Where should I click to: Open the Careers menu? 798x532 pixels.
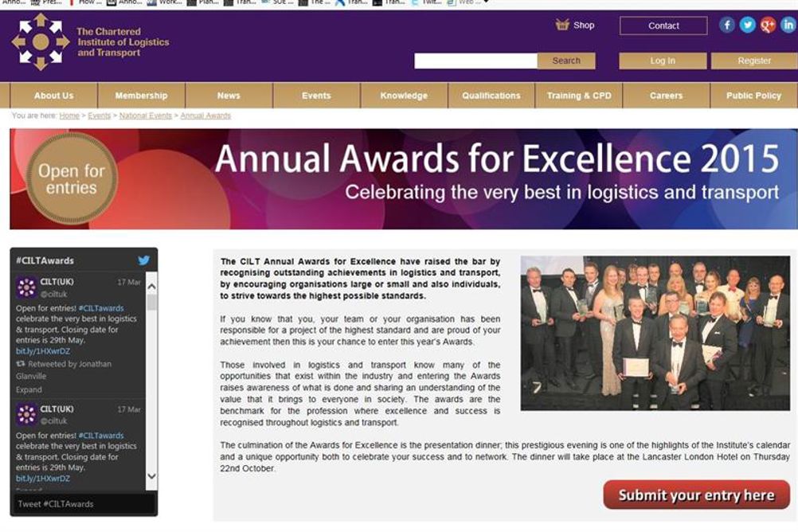click(x=666, y=96)
